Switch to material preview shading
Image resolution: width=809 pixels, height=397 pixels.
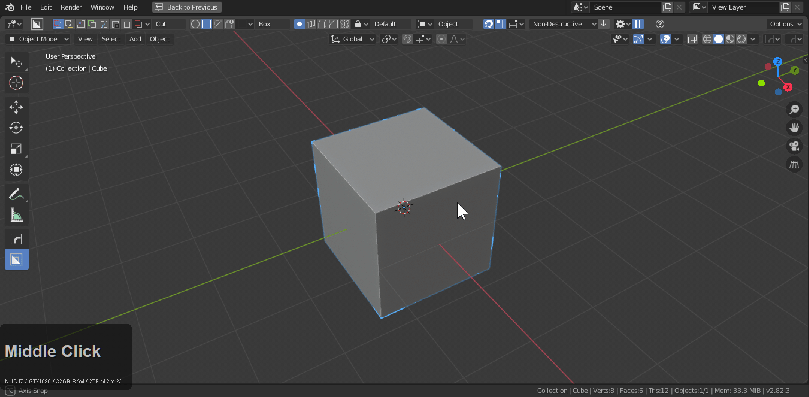tap(730, 39)
